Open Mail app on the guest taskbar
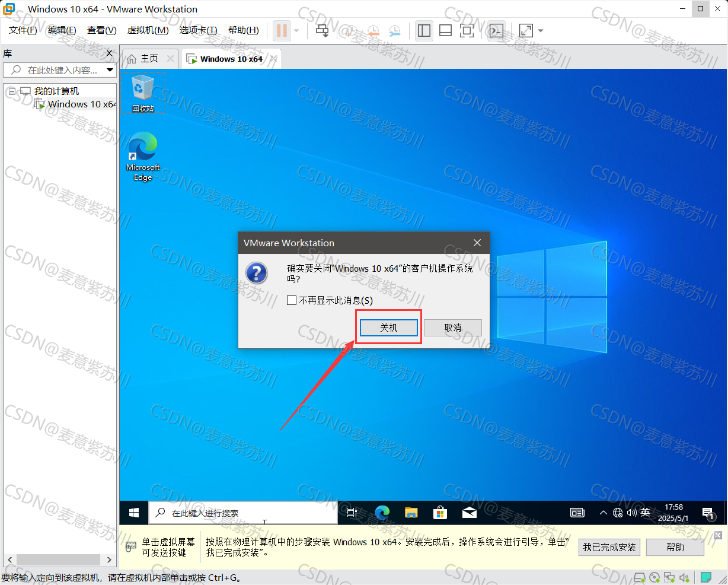The image size is (728, 585). click(470, 513)
